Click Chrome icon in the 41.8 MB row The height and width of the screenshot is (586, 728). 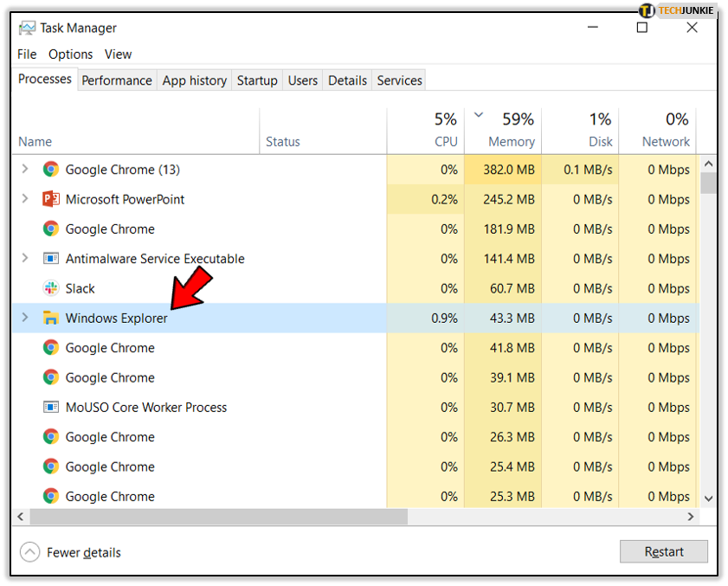(51, 348)
